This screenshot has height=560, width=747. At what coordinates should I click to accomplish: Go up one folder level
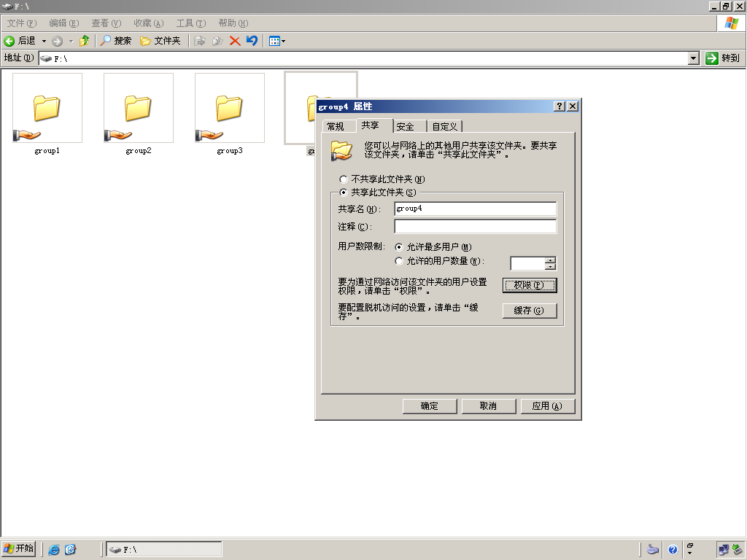[85, 41]
